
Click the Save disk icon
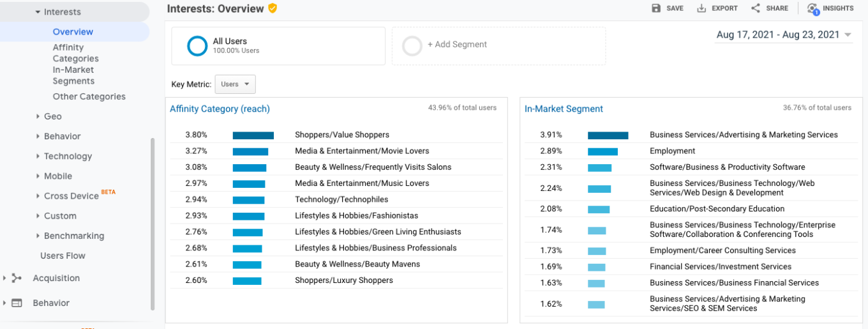[x=656, y=8]
